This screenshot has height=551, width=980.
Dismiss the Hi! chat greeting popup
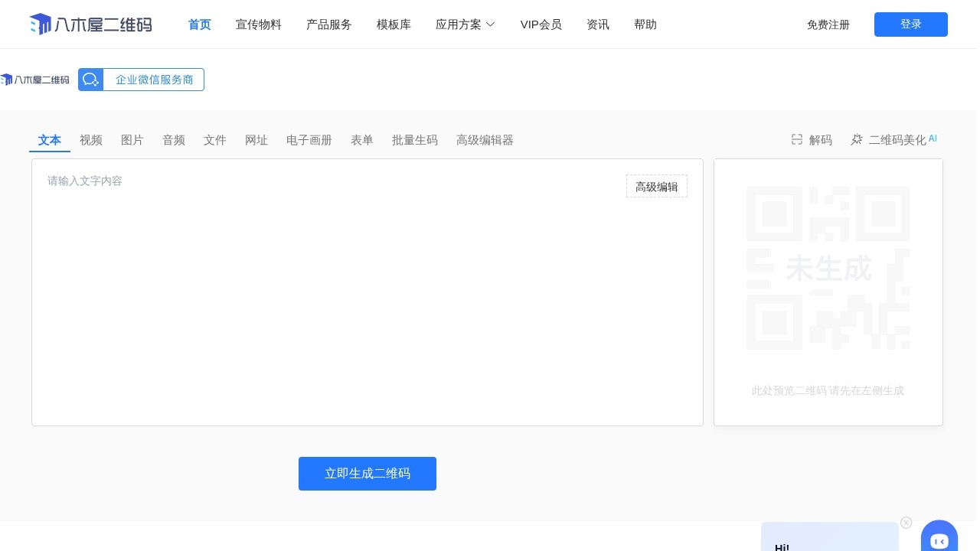tap(906, 523)
